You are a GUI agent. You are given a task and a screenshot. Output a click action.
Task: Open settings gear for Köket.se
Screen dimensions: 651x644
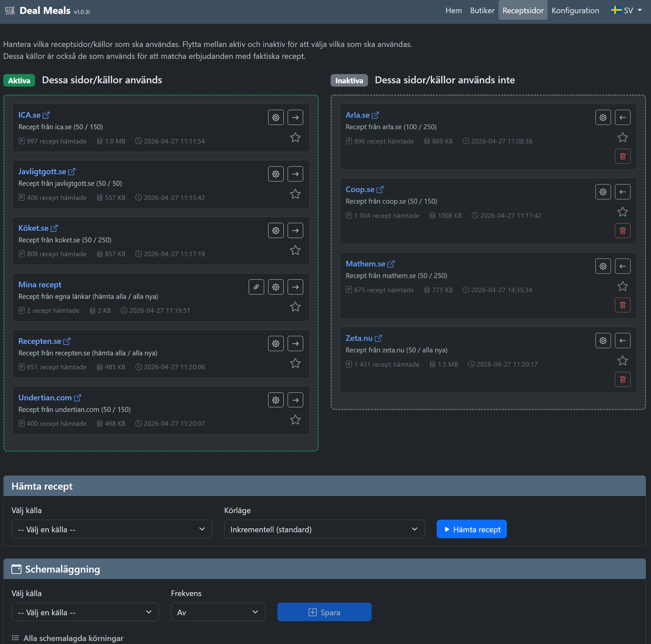coord(276,230)
